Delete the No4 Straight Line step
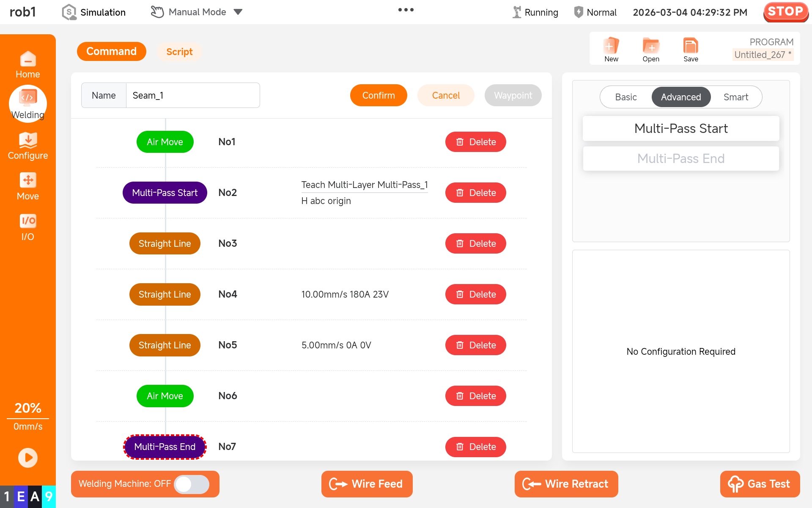Image resolution: width=812 pixels, height=508 pixels. [x=475, y=294]
